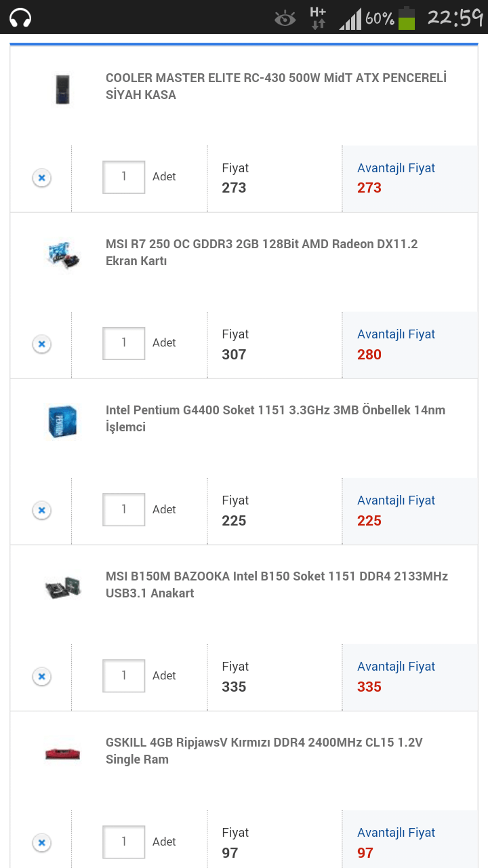Open GSKILL 4GB RipjawsV product page

(x=264, y=751)
